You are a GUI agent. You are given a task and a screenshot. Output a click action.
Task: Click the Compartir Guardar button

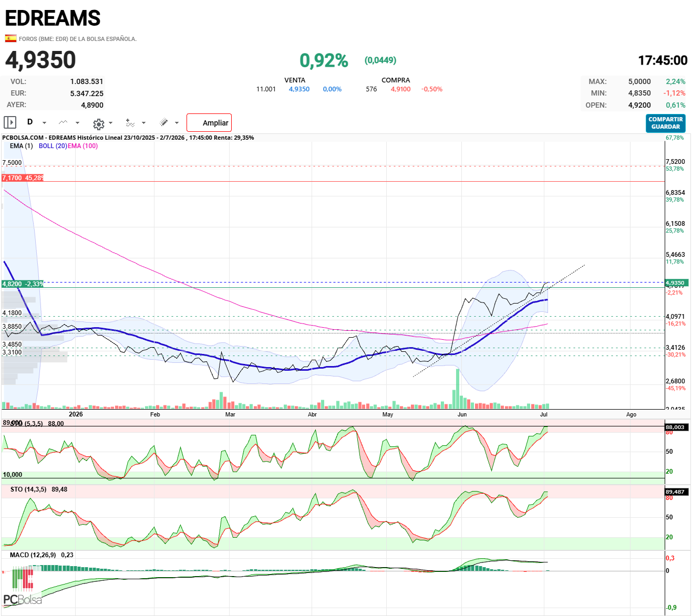pyautogui.click(x=666, y=123)
